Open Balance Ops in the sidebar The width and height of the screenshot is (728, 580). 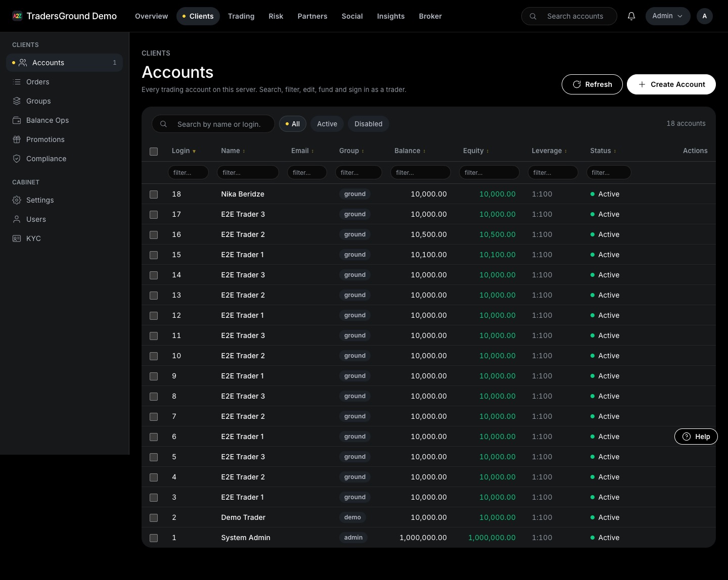[65, 120]
